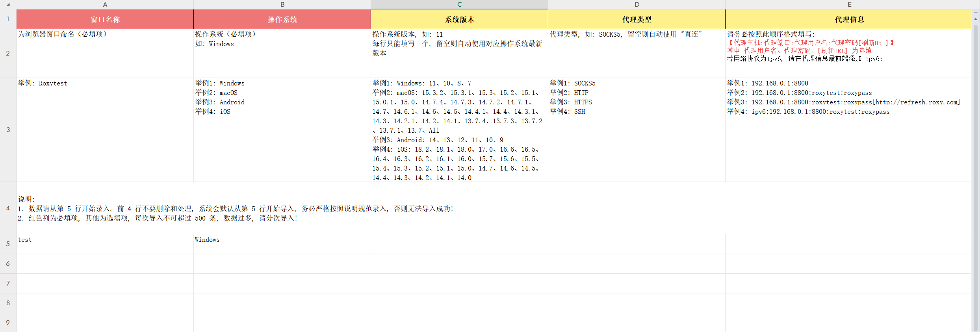Click the vertical scrollbar up arrow
Image resolution: width=980 pixels, height=332 pixels.
[x=976, y=19]
